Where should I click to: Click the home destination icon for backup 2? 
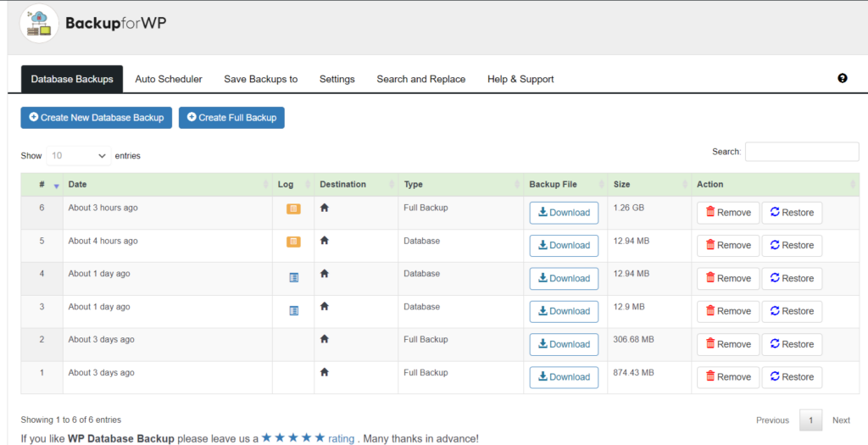point(325,339)
